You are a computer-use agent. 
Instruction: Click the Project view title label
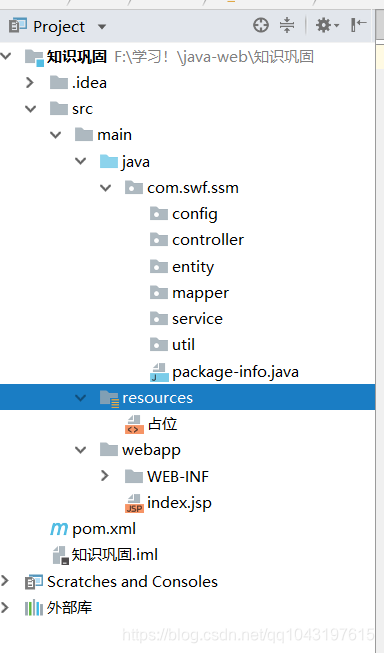(x=59, y=27)
